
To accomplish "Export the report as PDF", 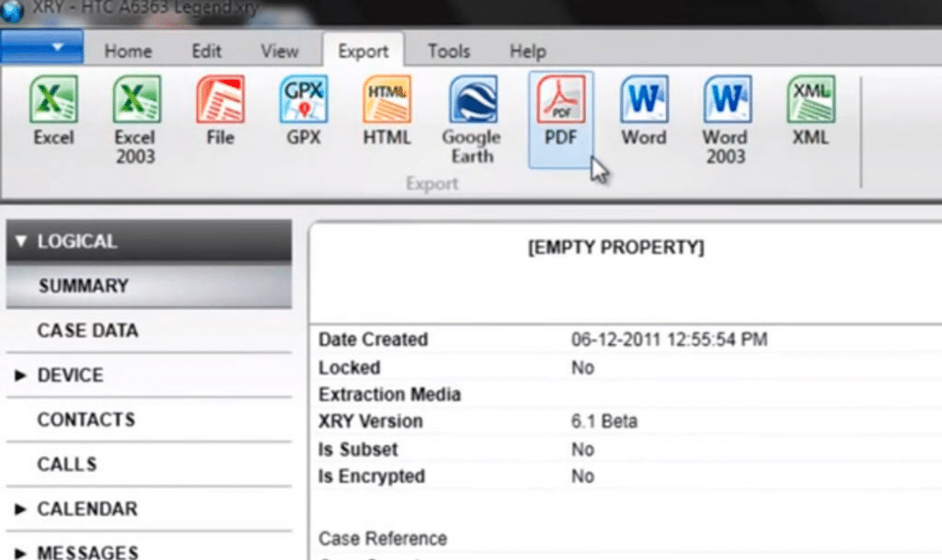I will pos(560,110).
